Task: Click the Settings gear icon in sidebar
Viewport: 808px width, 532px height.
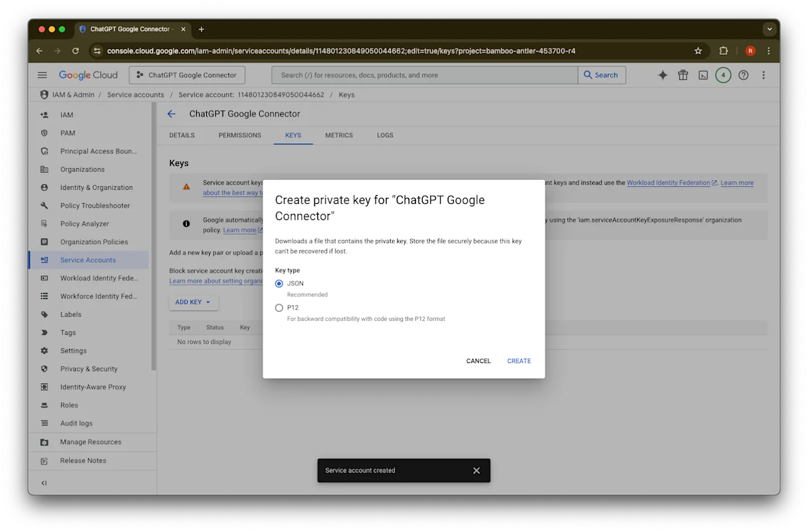Action: (44, 350)
